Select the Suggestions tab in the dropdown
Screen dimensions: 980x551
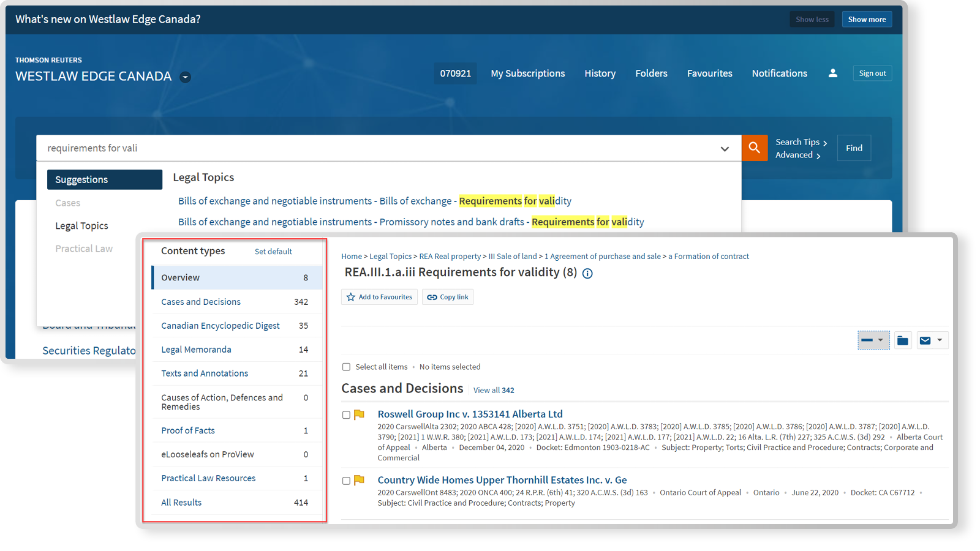tap(105, 179)
